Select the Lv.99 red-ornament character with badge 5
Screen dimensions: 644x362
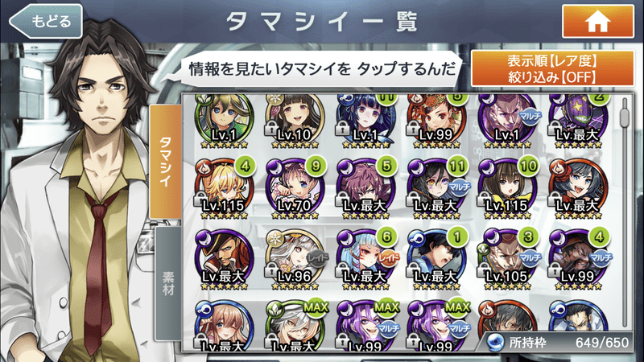tap(437, 121)
